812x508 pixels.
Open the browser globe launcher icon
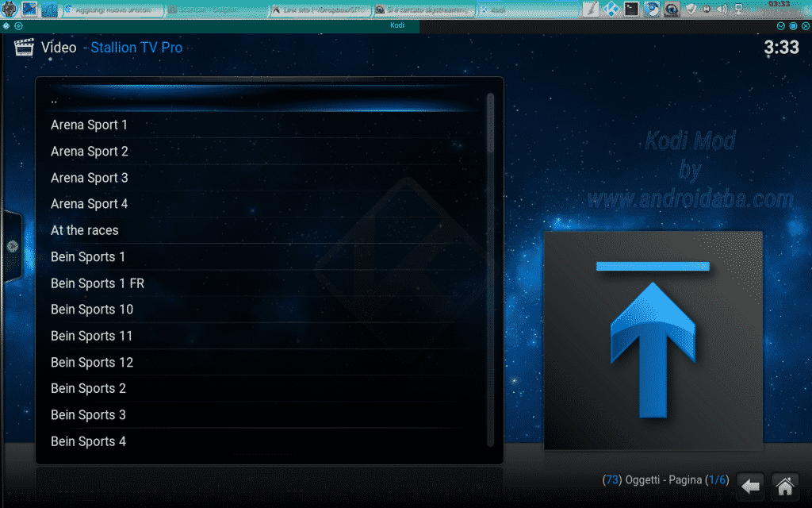pyautogui.click(x=652, y=9)
